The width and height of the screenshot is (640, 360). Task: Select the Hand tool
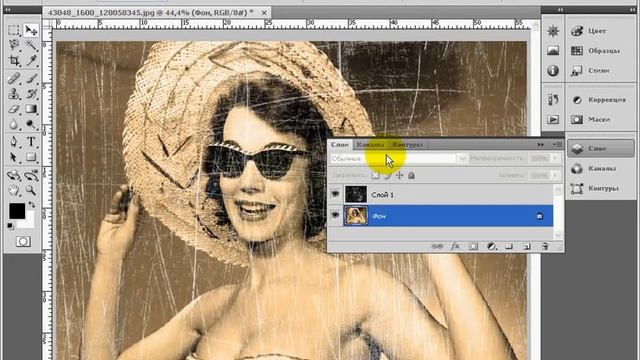click(x=14, y=190)
